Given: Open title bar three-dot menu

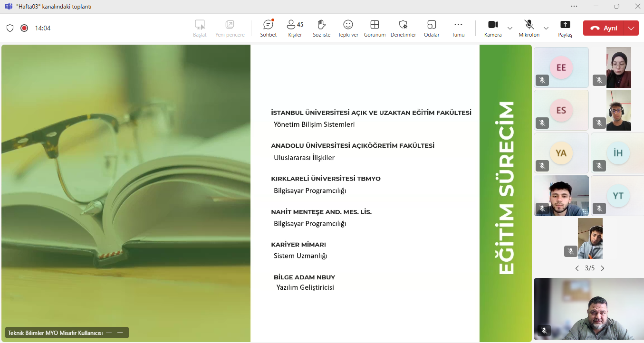Looking at the screenshot, I should coord(574,6).
